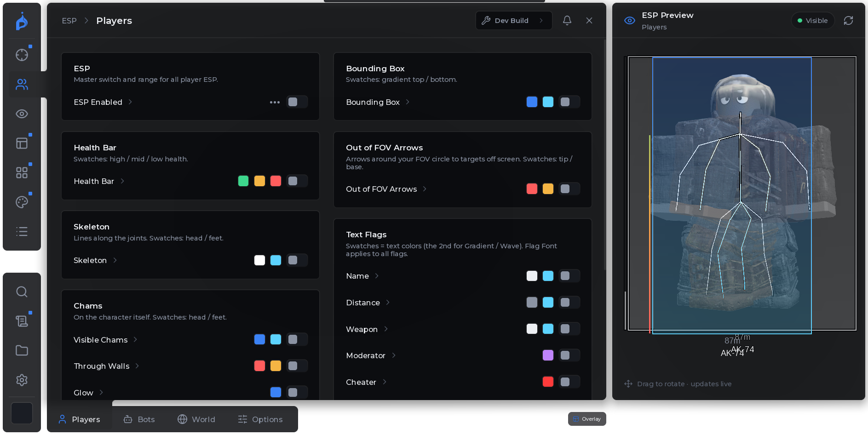Expand the Skeleton settings chevron
This screenshot has height=435, width=868.
point(115,260)
